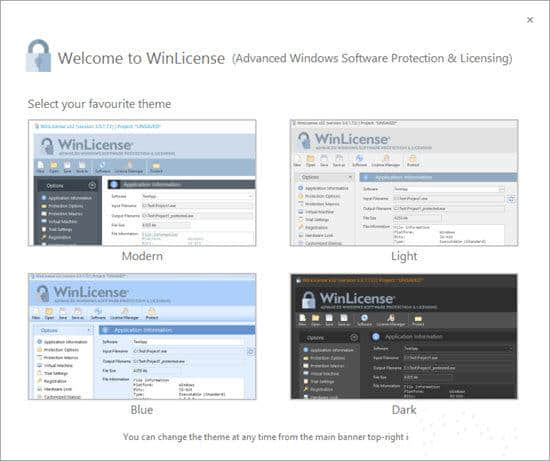The width and height of the screenshot is (550, 461).
Task: Select the Modern theme preview thumbnail
Action: coord(142,183)
